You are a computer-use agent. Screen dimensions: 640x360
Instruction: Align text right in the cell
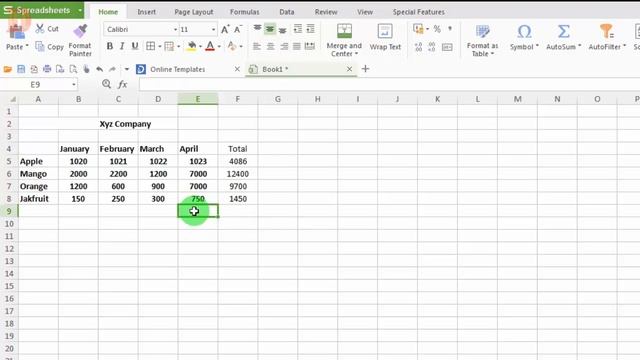(x=284, y=46)
